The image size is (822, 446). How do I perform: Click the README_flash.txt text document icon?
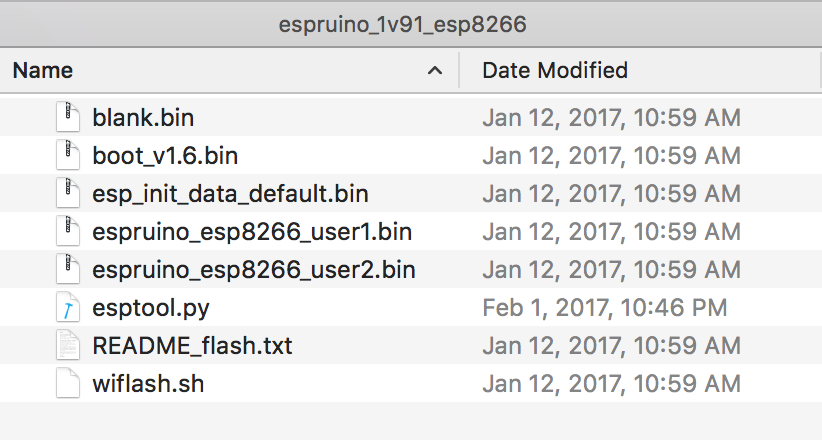tap(68, 345)
